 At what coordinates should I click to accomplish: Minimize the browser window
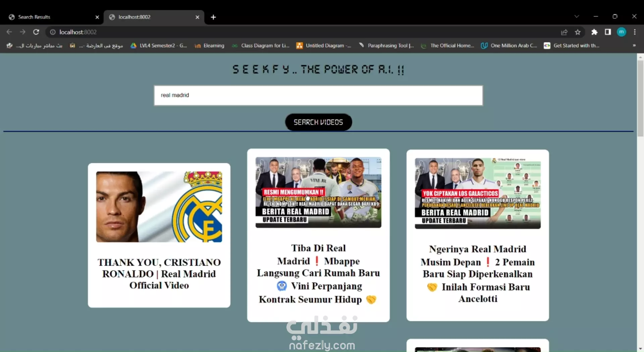point(596,16)
